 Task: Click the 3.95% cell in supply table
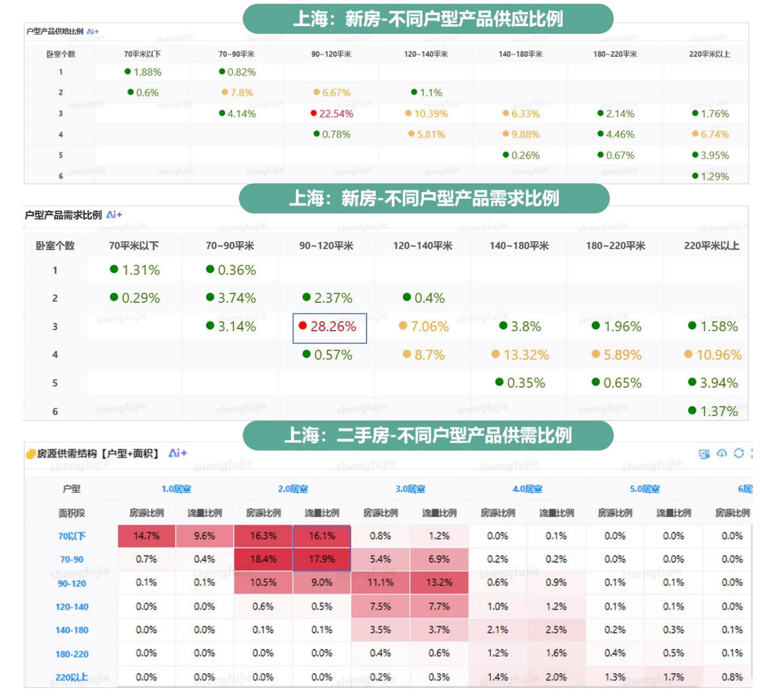coord(711,155)
